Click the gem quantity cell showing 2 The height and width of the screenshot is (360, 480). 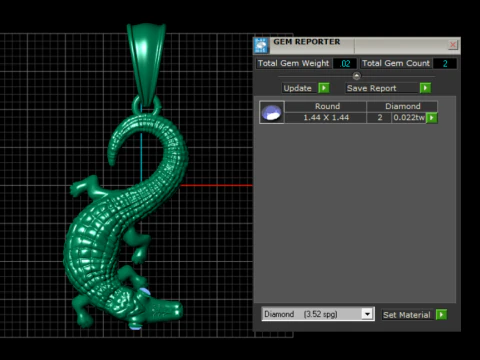pos(380,118)
